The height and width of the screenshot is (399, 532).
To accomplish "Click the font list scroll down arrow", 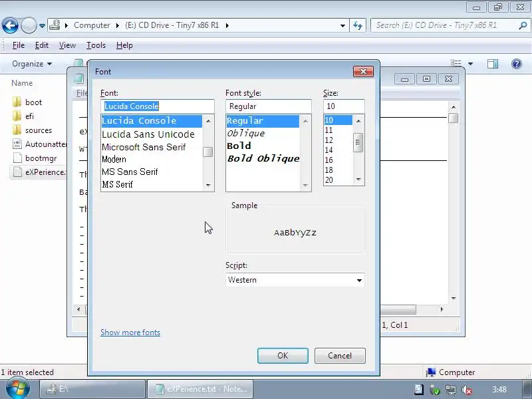I will coord(208,186).
